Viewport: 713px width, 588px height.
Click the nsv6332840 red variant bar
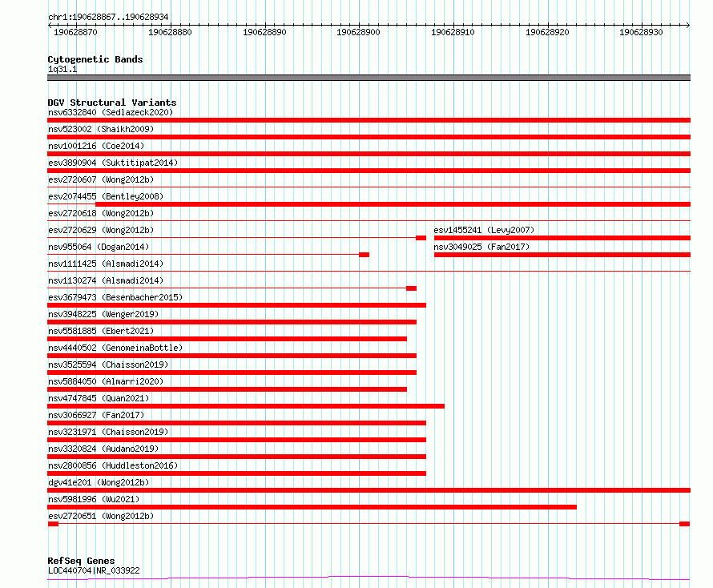369,120
